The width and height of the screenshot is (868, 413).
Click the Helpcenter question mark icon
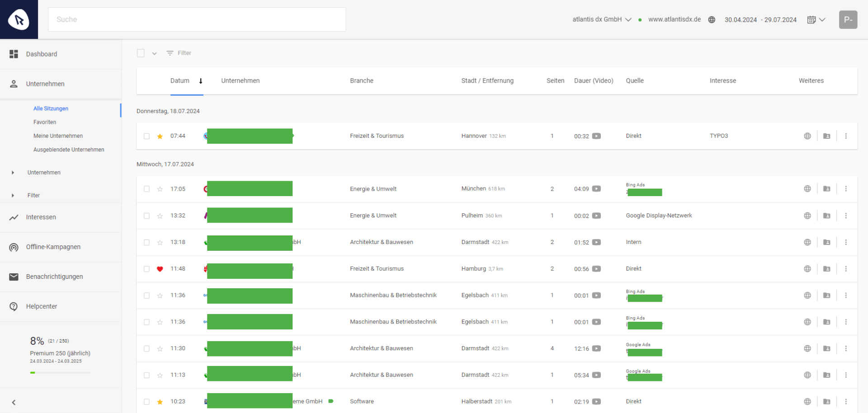point(14,307)
